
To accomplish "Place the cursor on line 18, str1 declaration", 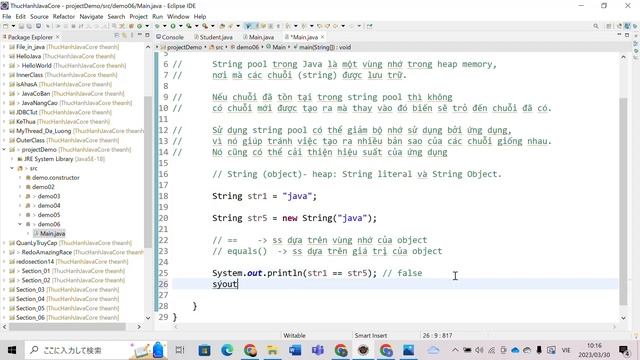I will pyautogui.click(x=264, y=196).
